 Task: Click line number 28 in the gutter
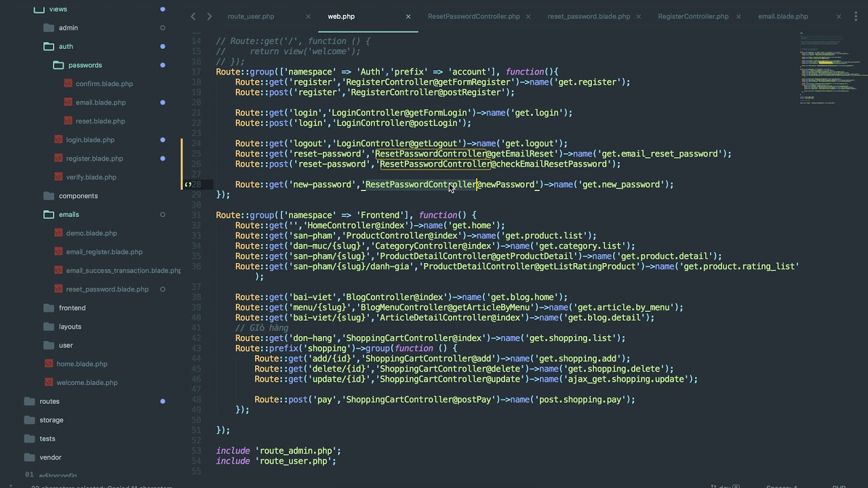tap(196, 184)
